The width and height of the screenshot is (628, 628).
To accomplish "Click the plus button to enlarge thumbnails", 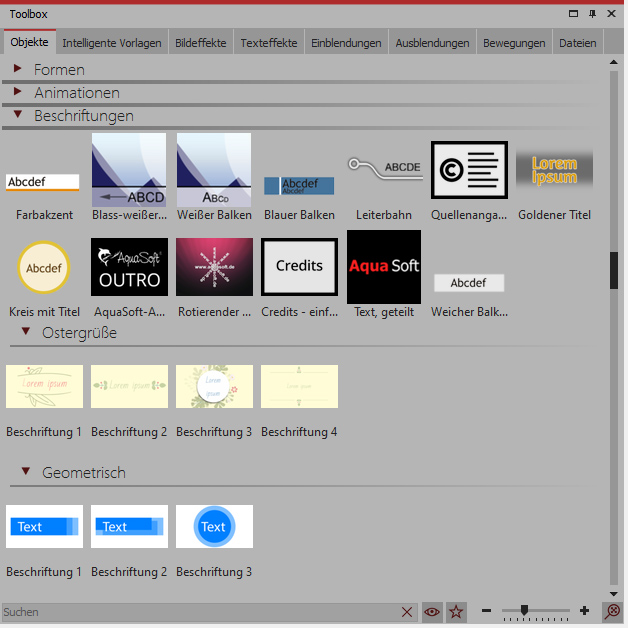I will [584, 611].
